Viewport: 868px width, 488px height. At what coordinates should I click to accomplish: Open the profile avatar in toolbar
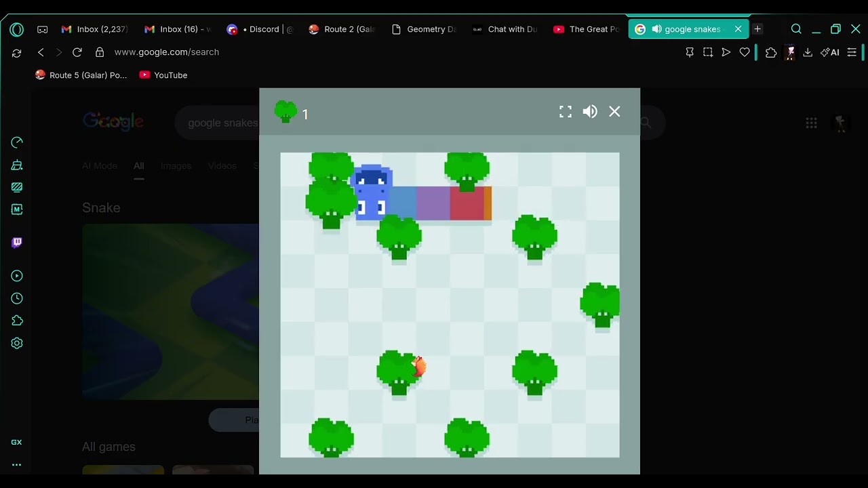(x=790, y=52)
